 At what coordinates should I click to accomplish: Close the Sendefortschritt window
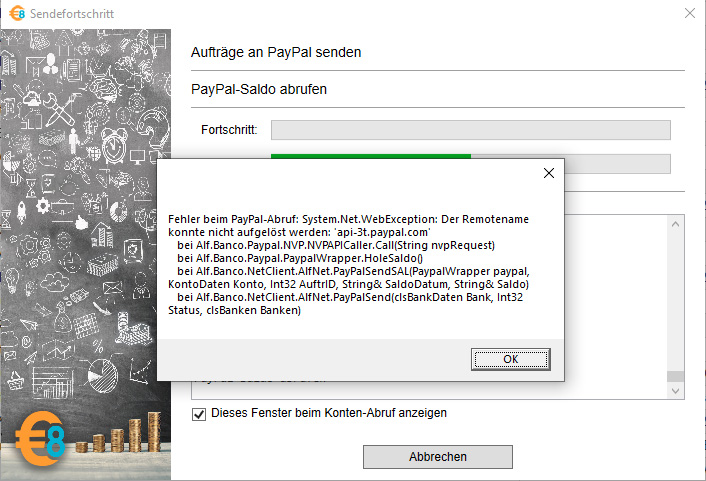tap(689, 14)
